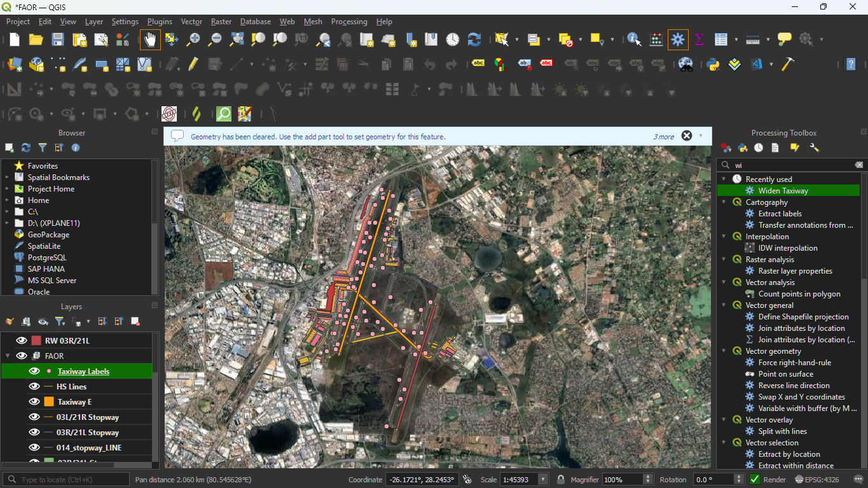
Task: Click the Identify Features tool
Action: click(x=634, y=39)
